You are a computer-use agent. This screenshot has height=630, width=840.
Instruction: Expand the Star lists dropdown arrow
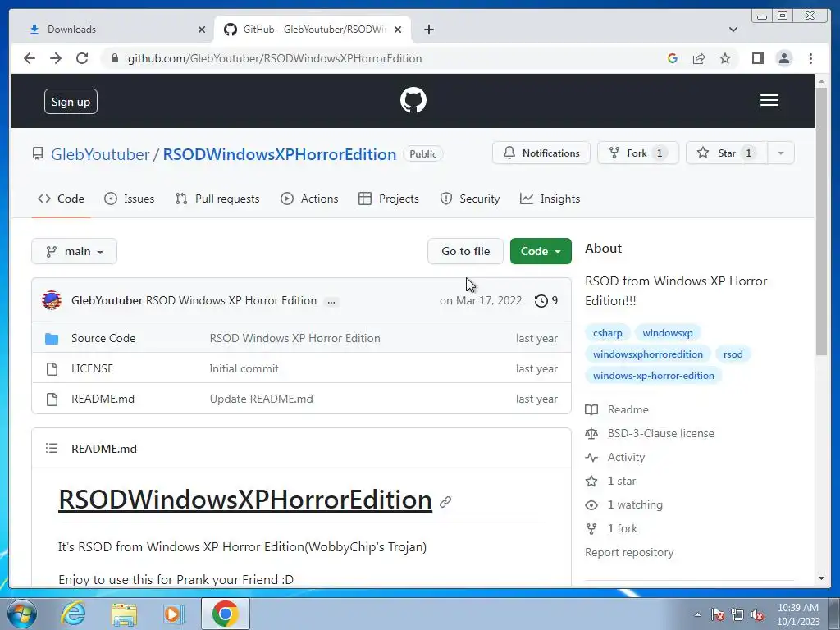[x=781, y=153]
